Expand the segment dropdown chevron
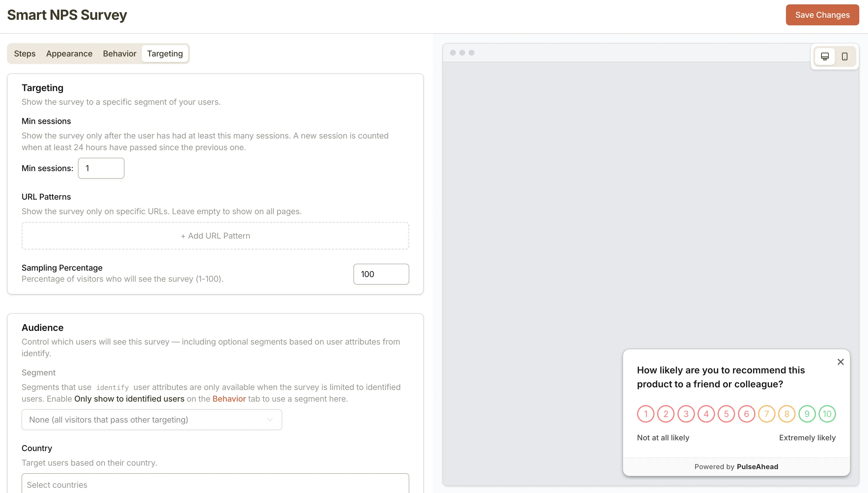 pos(270,420)
